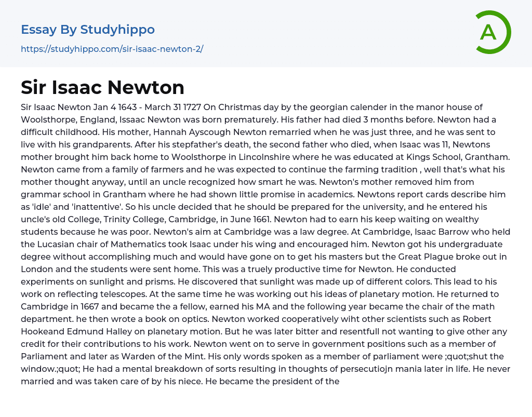Click the 'Sir Isaac Newton' essay title

point(102,87)
